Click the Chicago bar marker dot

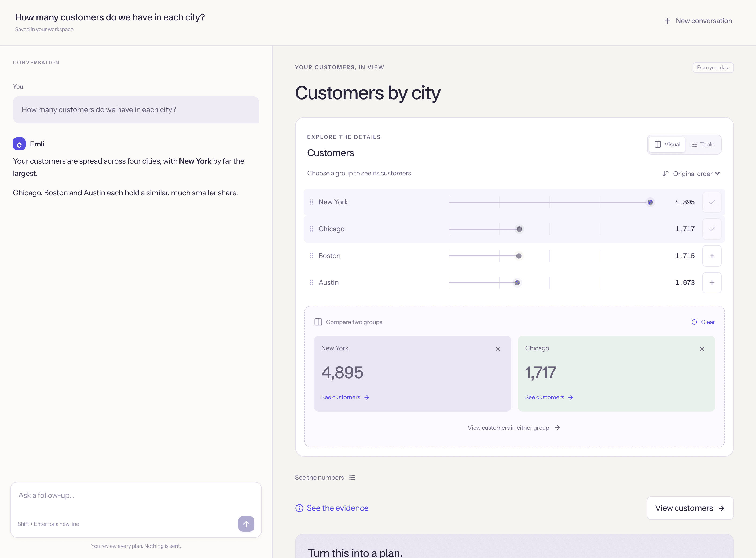point(519,229)
